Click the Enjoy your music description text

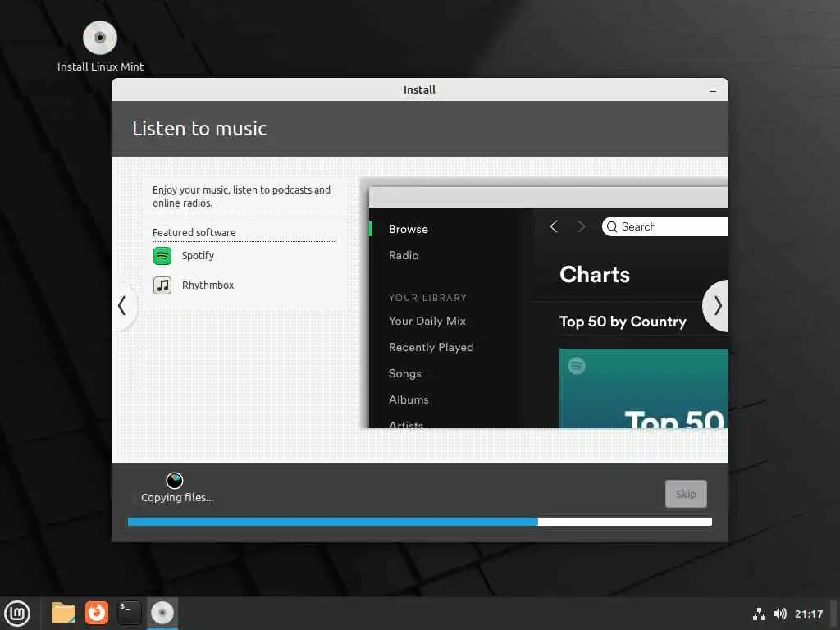point(241,196)
